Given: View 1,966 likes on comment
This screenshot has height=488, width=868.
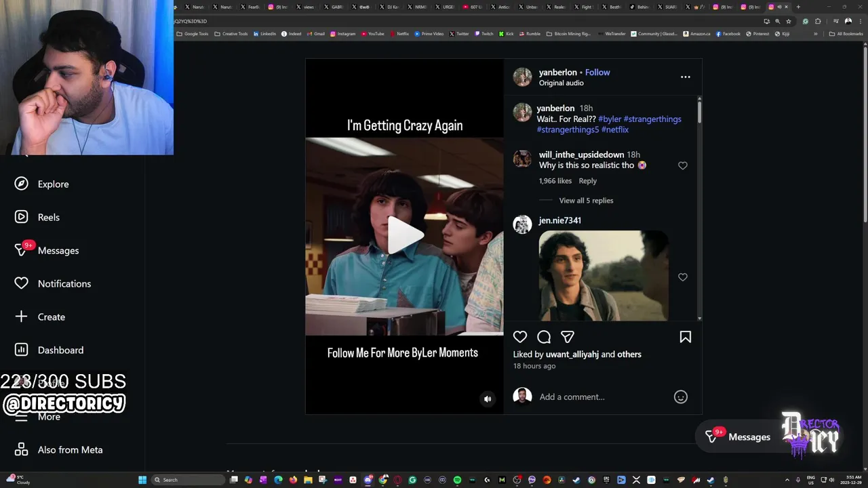Looking at the screenshot, I should tap(555, 181).
